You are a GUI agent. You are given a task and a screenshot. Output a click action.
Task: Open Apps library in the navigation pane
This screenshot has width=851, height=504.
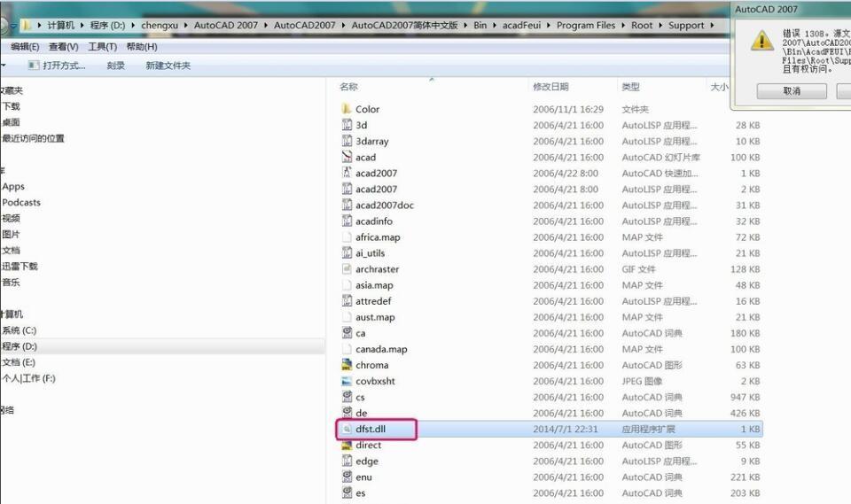(x=13, y=186)
